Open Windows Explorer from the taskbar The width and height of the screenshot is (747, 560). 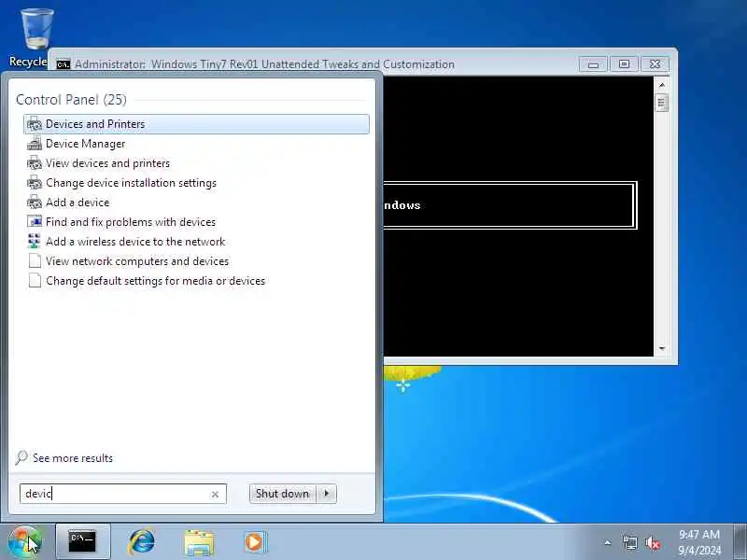click(x=199, y=542)
